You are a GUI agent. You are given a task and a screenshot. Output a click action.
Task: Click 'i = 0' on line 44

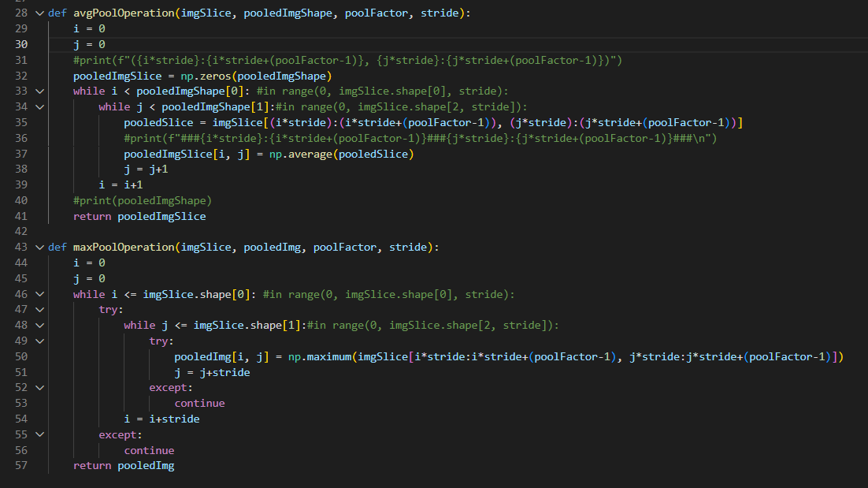point(89,263)
